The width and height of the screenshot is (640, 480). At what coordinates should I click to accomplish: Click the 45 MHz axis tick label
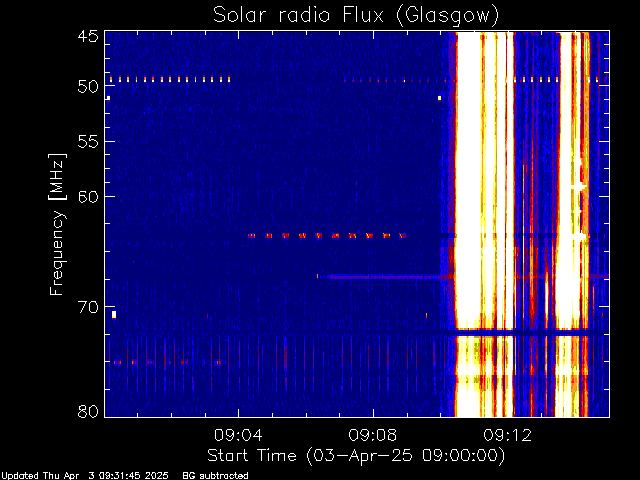(x=88, y=36)
